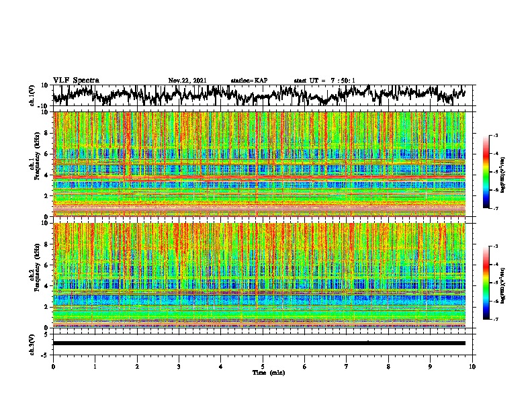This screenshot has width=532, height=411.
Task: Click the "4" kHz tick on ch.2 frequency axis
Action: click(x=48, y=286)
